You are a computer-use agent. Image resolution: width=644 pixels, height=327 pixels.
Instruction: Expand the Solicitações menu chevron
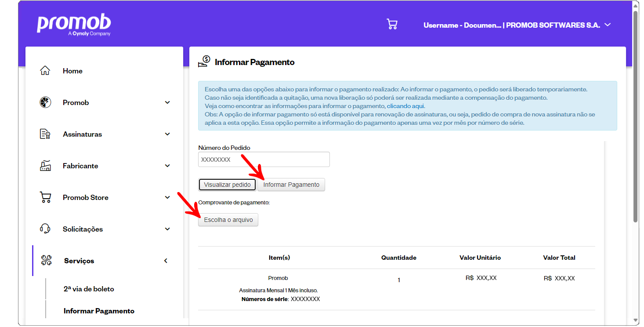(167, 229)
